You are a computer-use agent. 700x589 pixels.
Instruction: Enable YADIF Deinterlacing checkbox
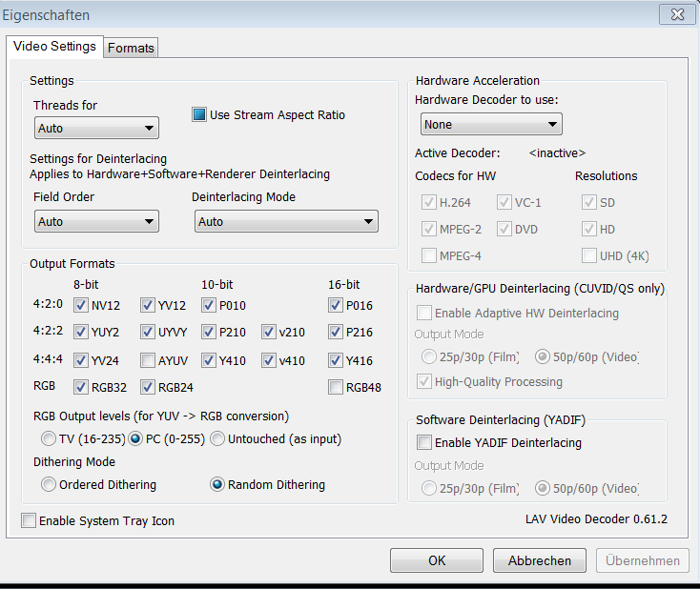pos(423,443)
